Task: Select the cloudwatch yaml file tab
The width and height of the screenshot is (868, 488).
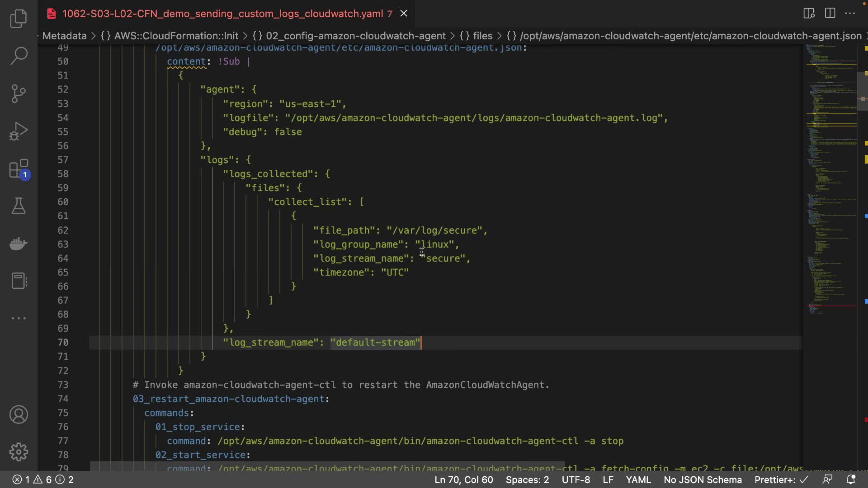Action: point(222,14)
